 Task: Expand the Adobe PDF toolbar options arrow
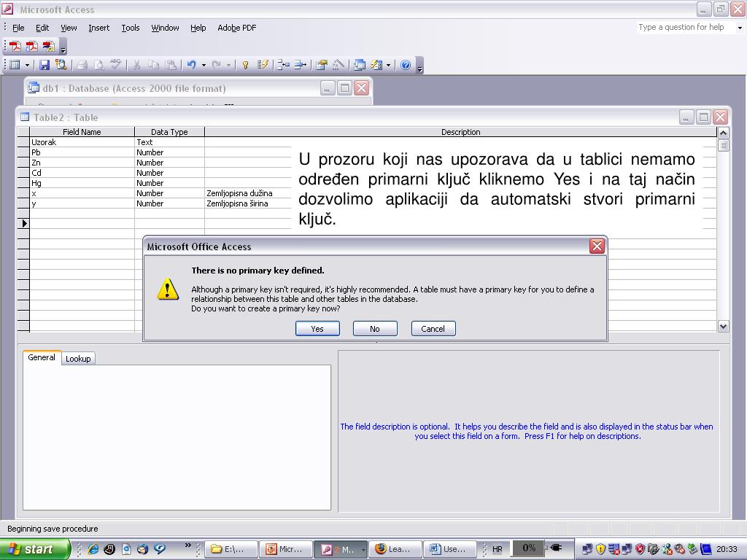click(63, 47)
